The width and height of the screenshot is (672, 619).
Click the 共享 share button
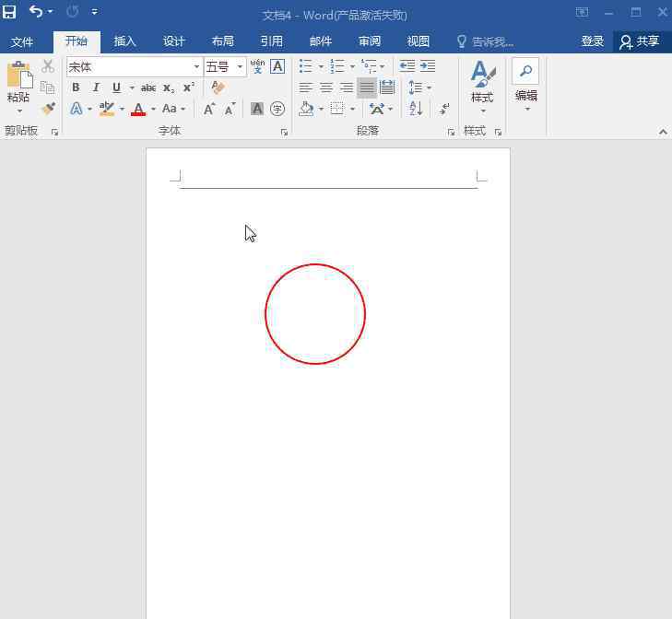(x=640, y=41)
